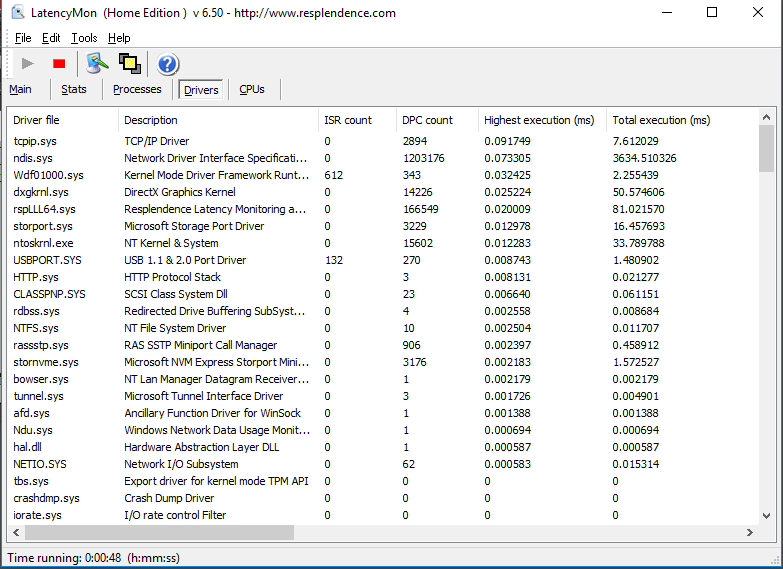
Task: Click the LatencyMon title bar app icon
Action: pos(18,12)
